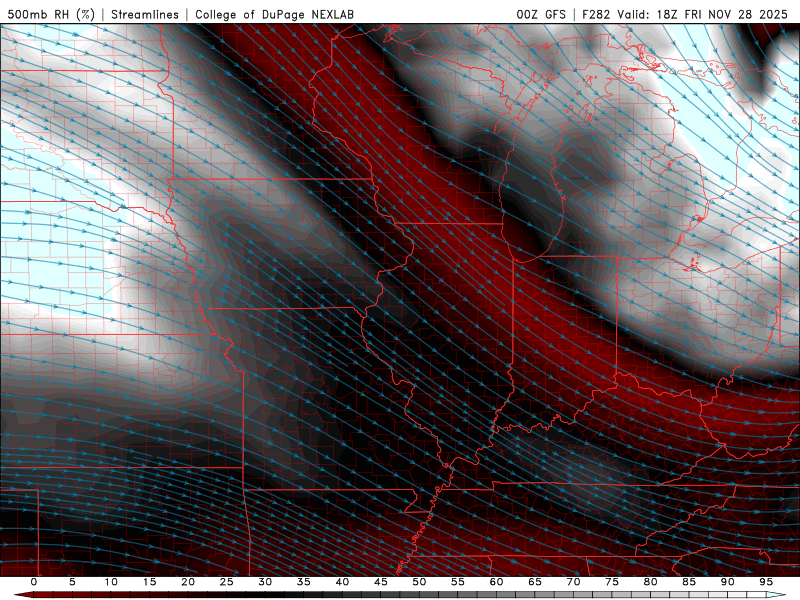This screenshot has height=600, width=800.
Task: Click the "15" label on the RH scale
Action: 149,582
